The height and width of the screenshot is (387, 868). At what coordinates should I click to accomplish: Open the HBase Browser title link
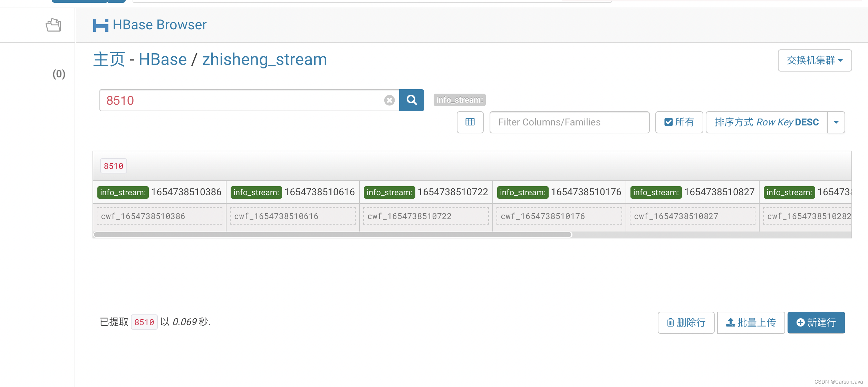pos(160,25)
